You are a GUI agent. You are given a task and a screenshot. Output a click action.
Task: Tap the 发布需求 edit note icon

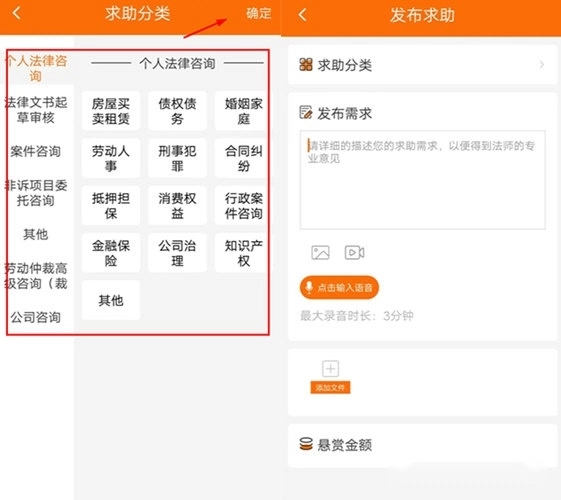[x=306, y=113]
